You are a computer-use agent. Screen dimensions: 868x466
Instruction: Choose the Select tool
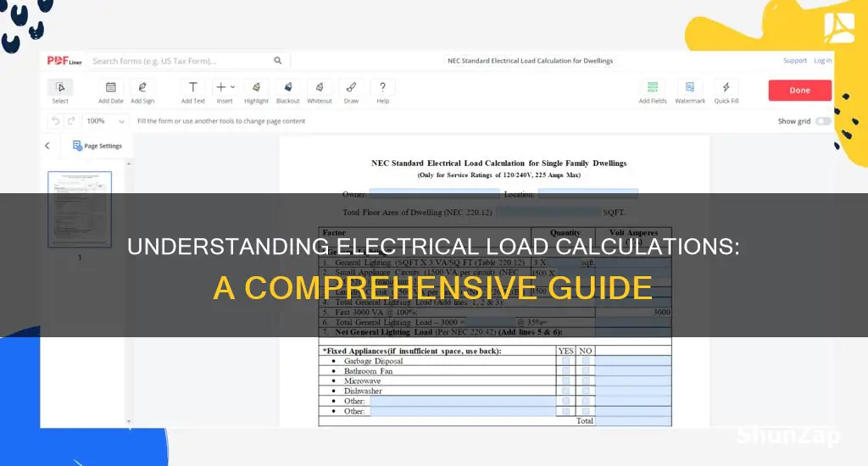[60, 92]
